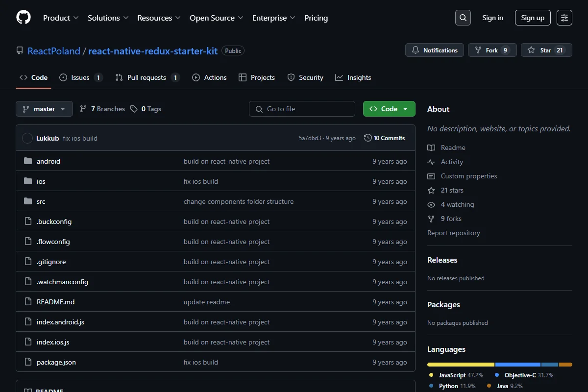
Task: Expand the Product menu in header
Action: [x=61, y=18]
